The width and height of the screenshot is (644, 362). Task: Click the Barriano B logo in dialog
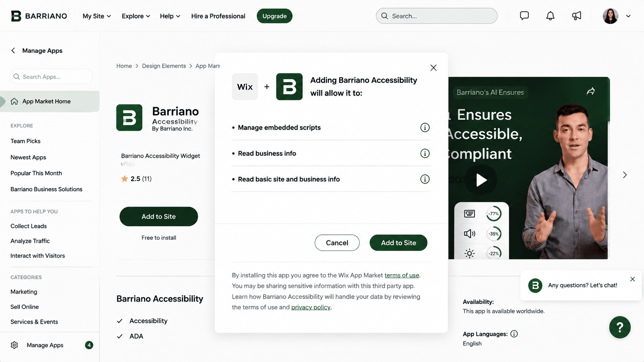(289, 87)
